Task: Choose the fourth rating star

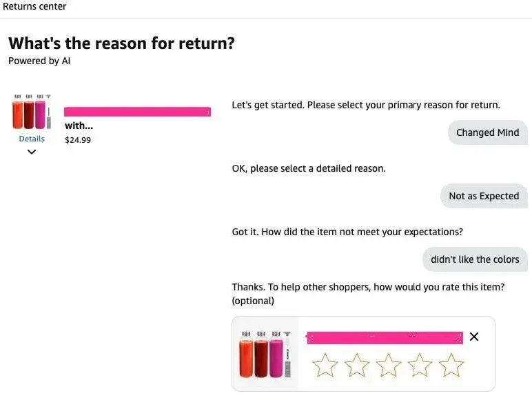Action: coord(420,365)
